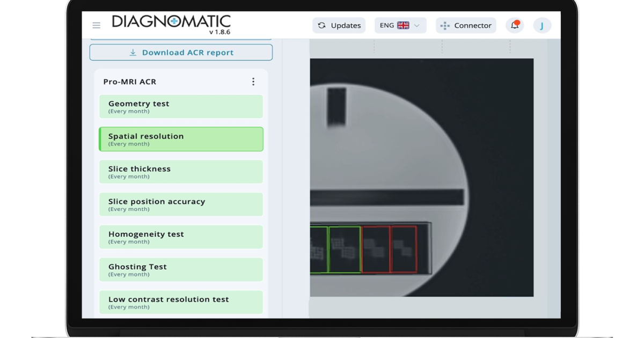This screenshot has width=644, height=338.
Task: Click the MRI phantom image
Action: pyautogui.click(x=422, y=178)
